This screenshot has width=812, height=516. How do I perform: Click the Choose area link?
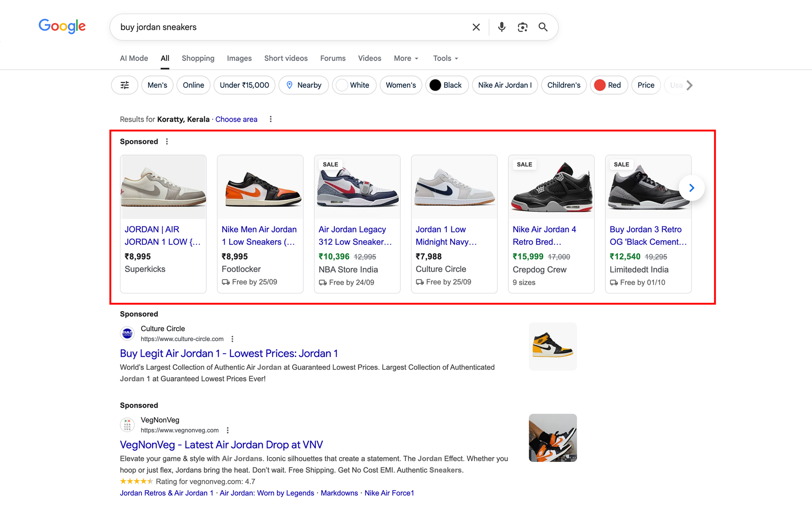(236, 119)
